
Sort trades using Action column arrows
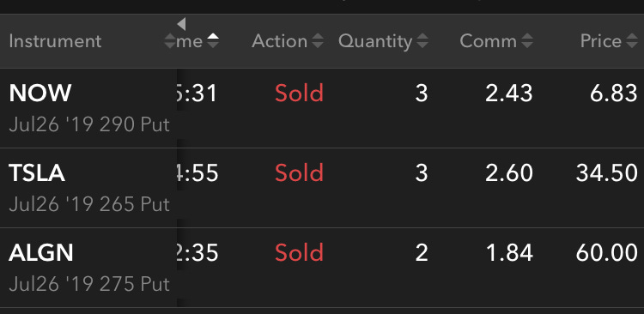tap(318, 41)
